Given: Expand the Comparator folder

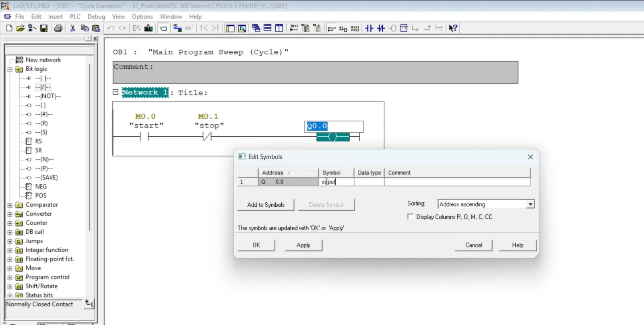Looking at the screenshot, I should 10,205.
